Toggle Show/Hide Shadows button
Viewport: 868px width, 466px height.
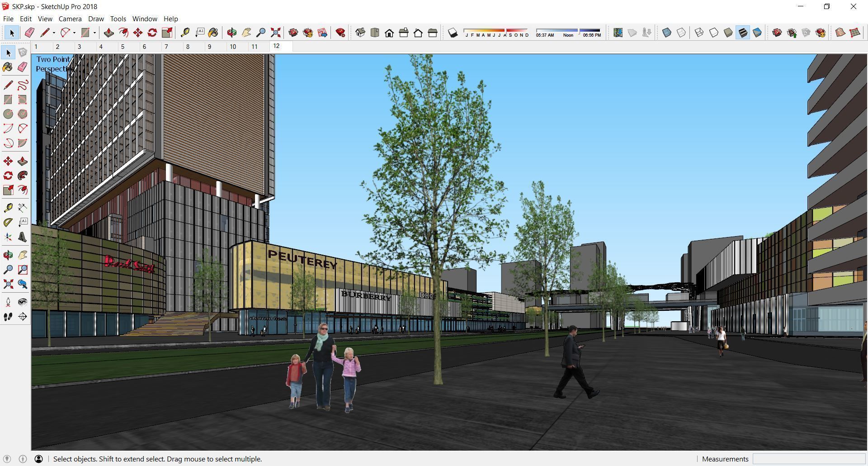point(453,33)
